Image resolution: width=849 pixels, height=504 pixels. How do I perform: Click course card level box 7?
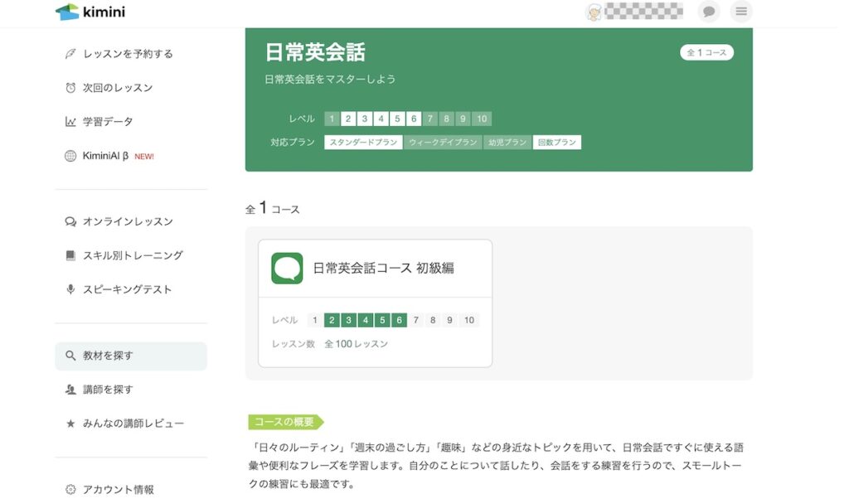coord(416,320)
